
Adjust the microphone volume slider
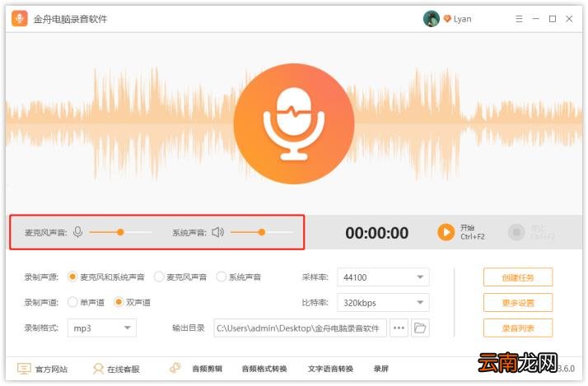click(x=120, y=232)
